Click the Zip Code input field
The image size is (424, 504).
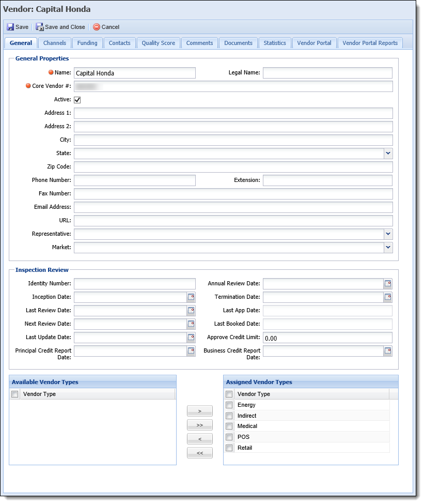[233, 167]
